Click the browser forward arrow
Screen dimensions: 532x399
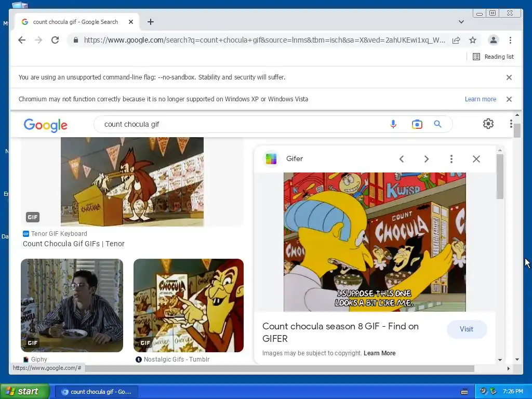point(38,40)
